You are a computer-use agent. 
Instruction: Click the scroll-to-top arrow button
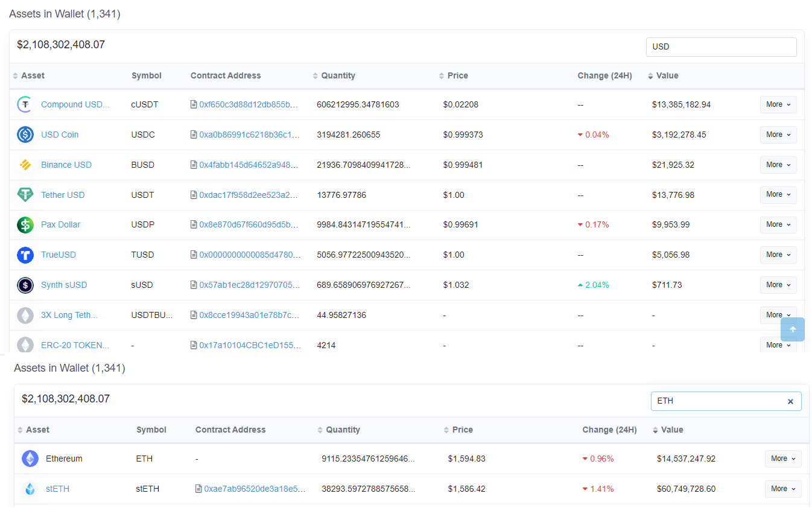pyautogui.click(x=793, y=329)
